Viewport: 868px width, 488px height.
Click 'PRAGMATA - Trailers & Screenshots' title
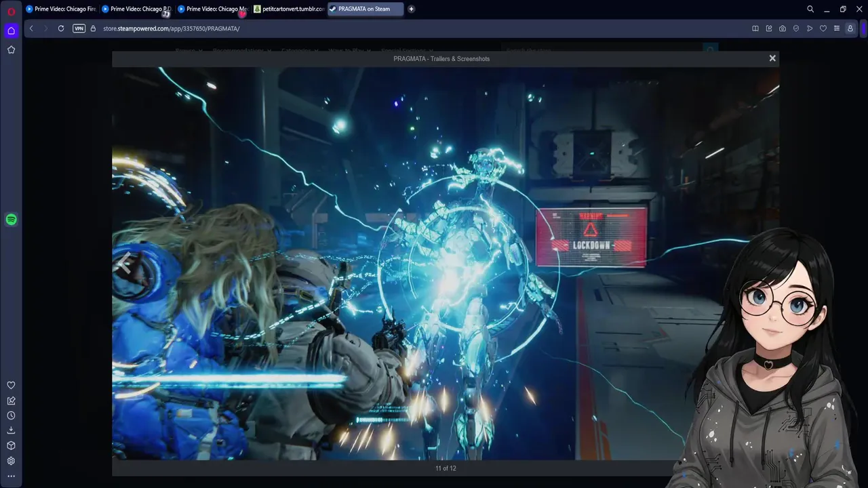pyautogui.click(x=441, y=59)
